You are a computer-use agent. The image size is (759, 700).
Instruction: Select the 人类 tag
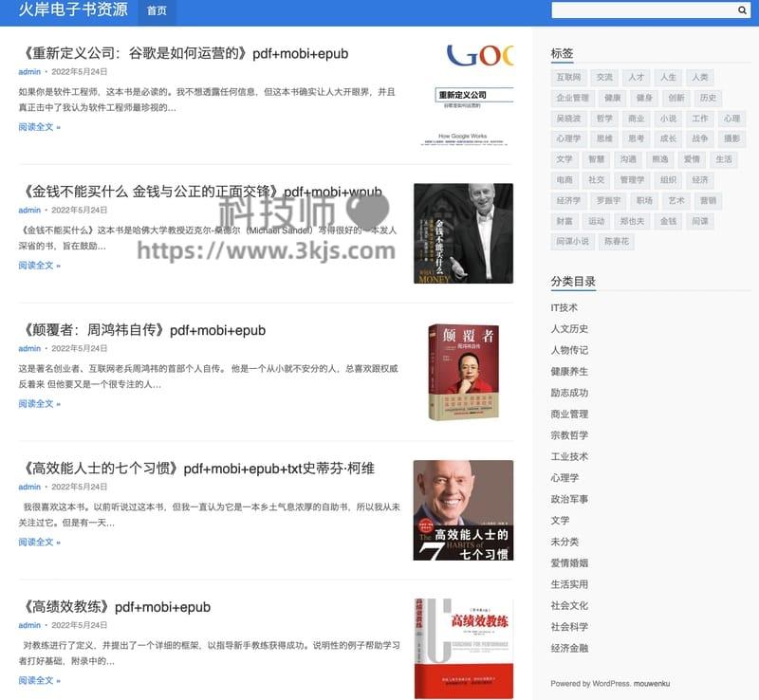coord(700,78)
